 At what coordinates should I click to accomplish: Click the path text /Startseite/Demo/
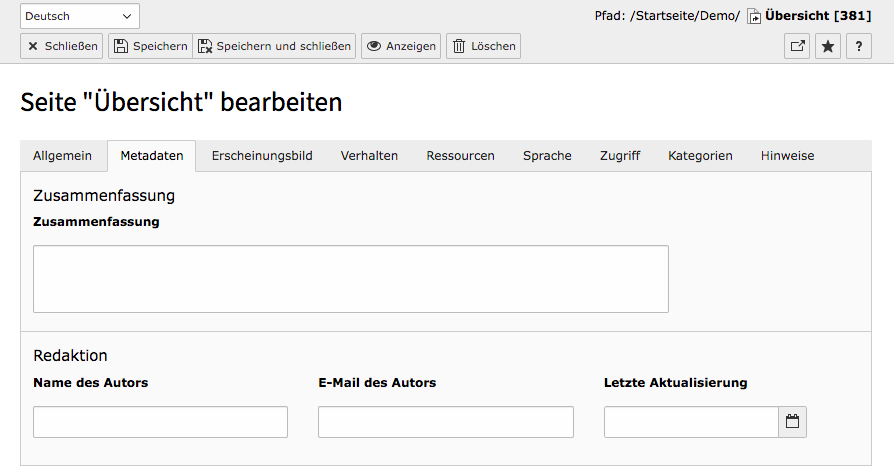pyautogui.click(x=685, y=16)
